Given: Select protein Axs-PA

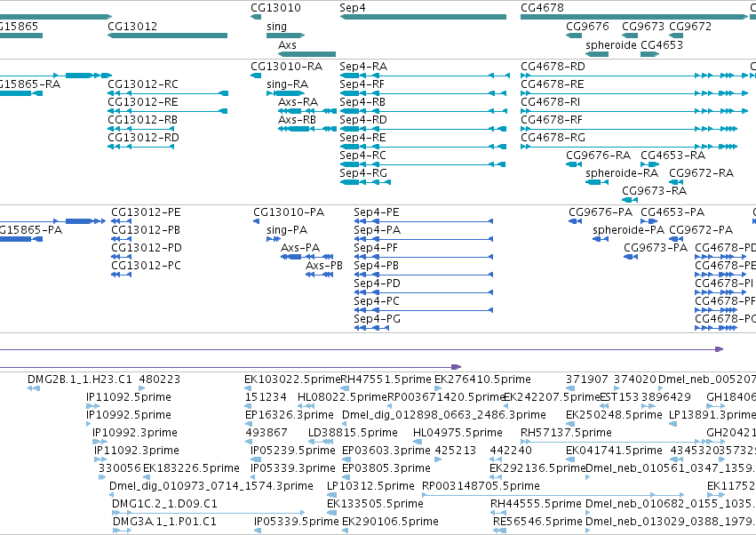Looking at the screenshot, I should pyautogui.click(x=307, y=257).
